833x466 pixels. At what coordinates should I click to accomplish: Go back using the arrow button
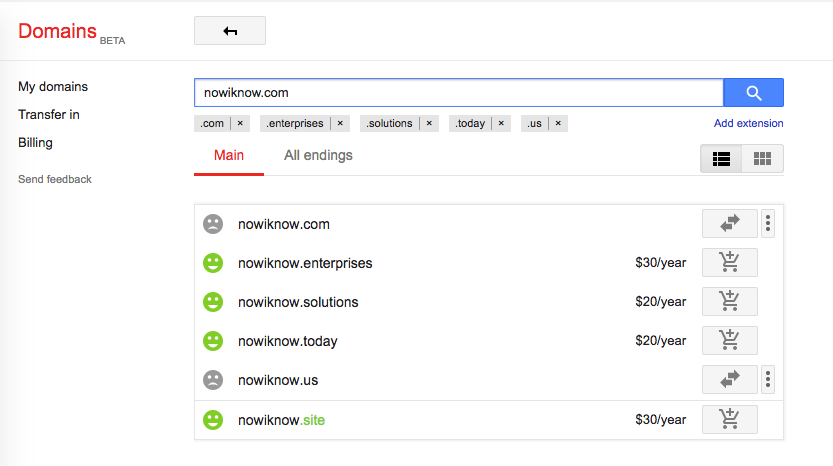[x=230, y=31]
